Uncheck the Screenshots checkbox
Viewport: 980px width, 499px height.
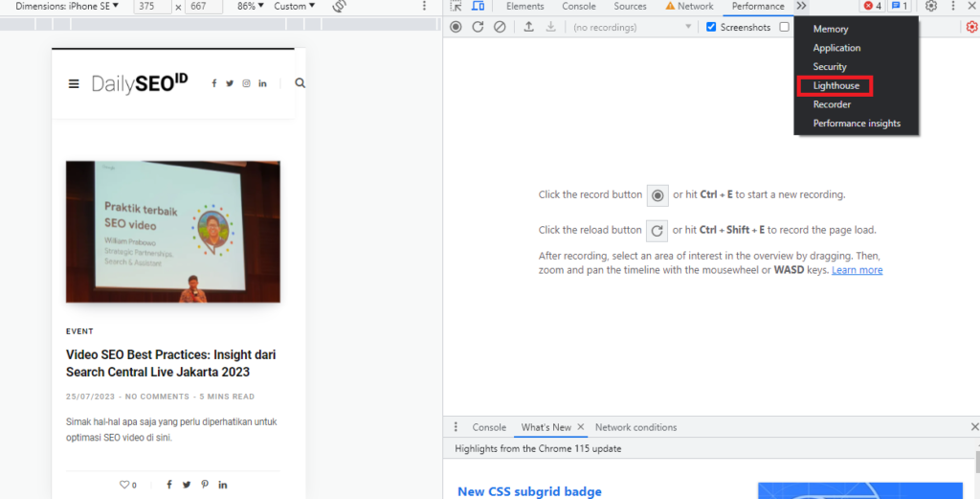click(x=711, y=27)
